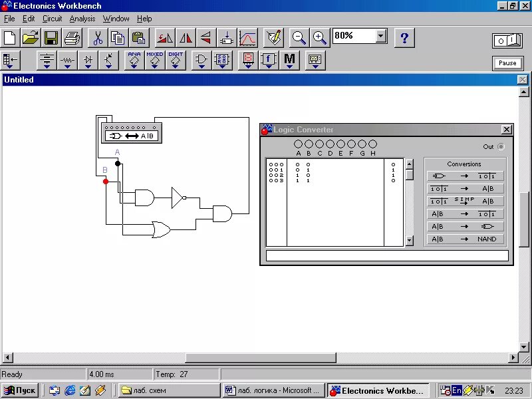This screenshot has width=532, height=399.
Task: Convert truth table to simplified expression
Action: 465,201
